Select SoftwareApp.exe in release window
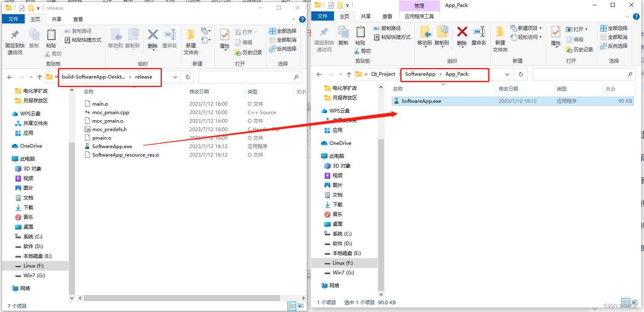This screenshot has width=644, height=312. click(112, 146)
